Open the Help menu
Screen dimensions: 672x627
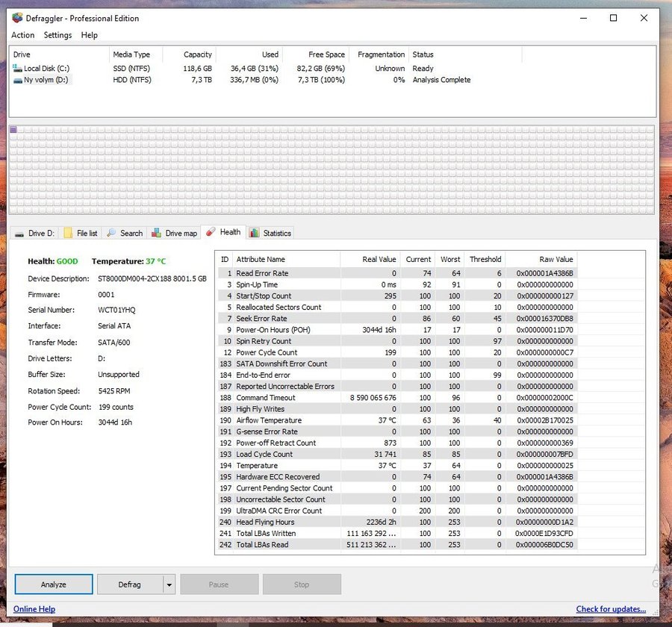pyautogui.click(x=89, y=35)
